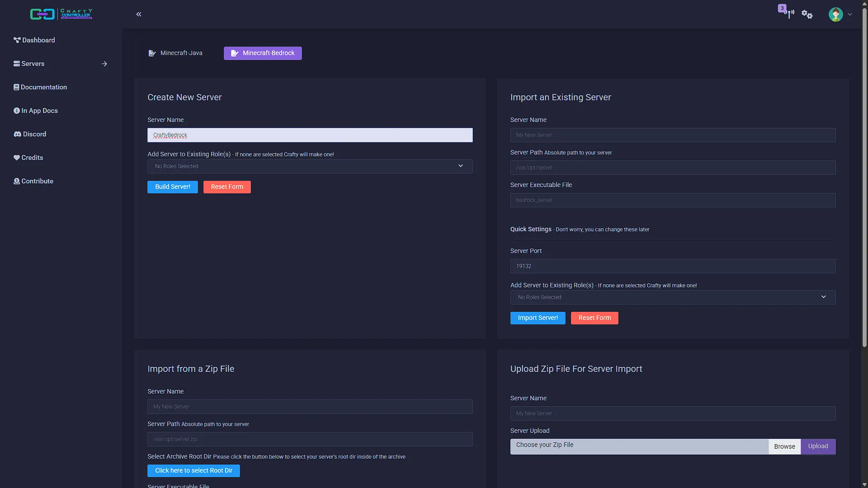Open roles dropdown in Create New Server

pyautogui.click(x=310, y=166)
